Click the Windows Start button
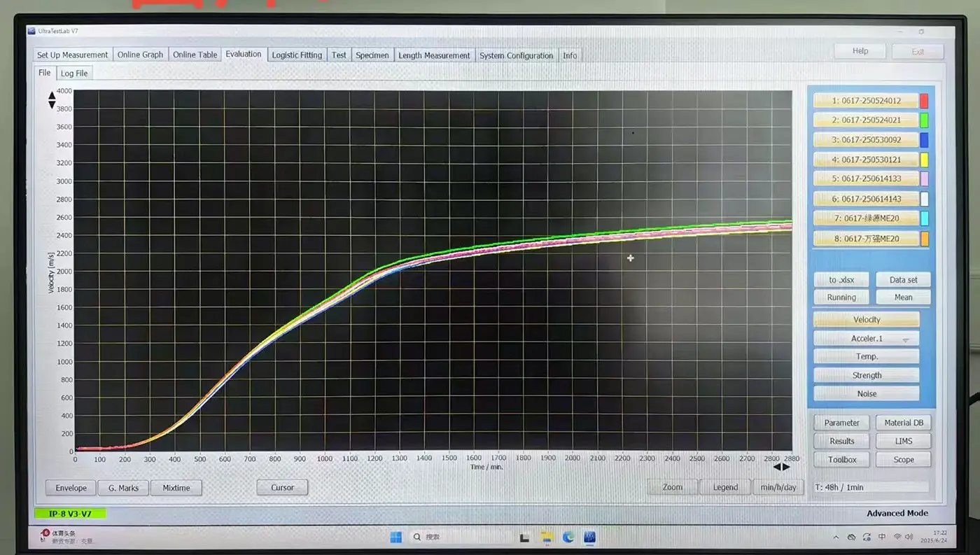The height and width of the screenshot is (555, 980). point(395,537)
